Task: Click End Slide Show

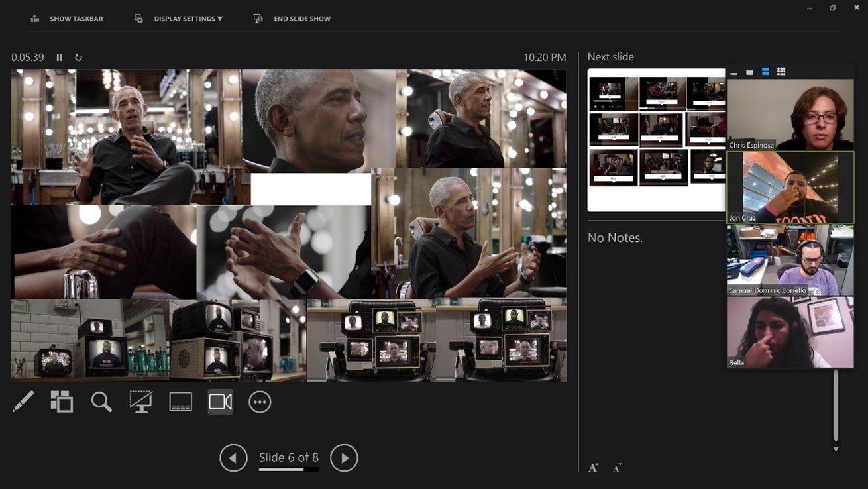Action: click(292, 19)
